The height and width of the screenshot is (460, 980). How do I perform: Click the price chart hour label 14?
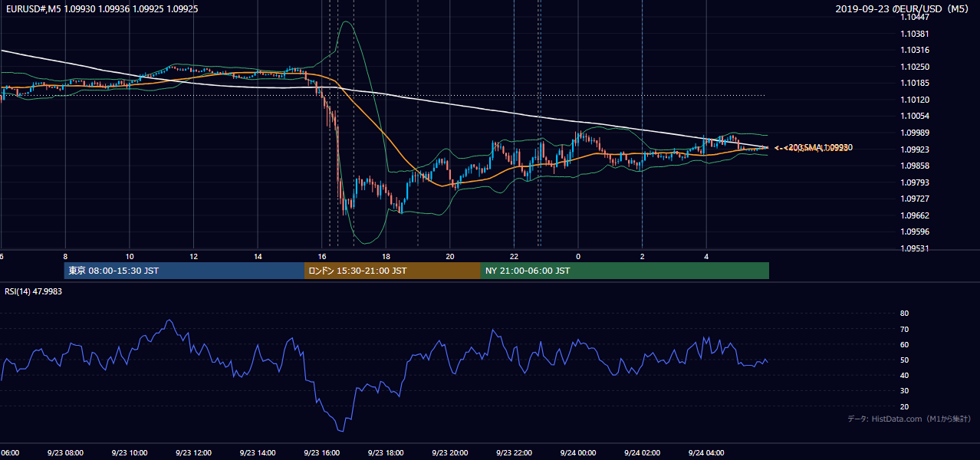(x=258, y=256)
